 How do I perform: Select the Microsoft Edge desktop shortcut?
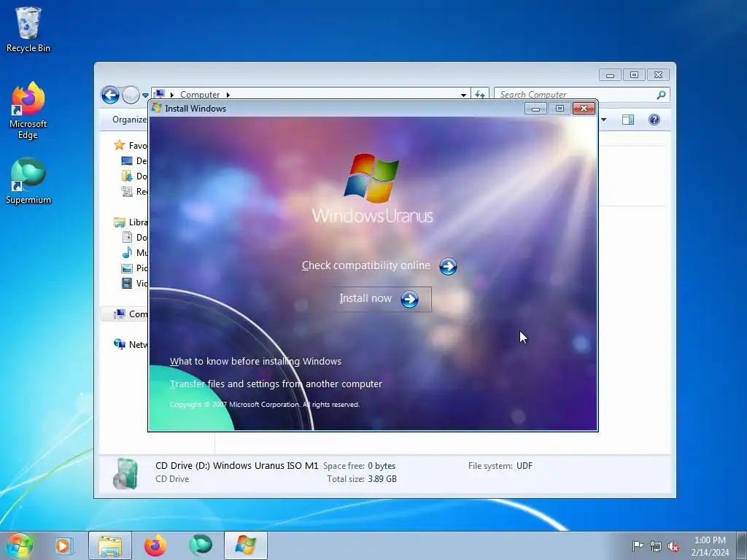28,111
